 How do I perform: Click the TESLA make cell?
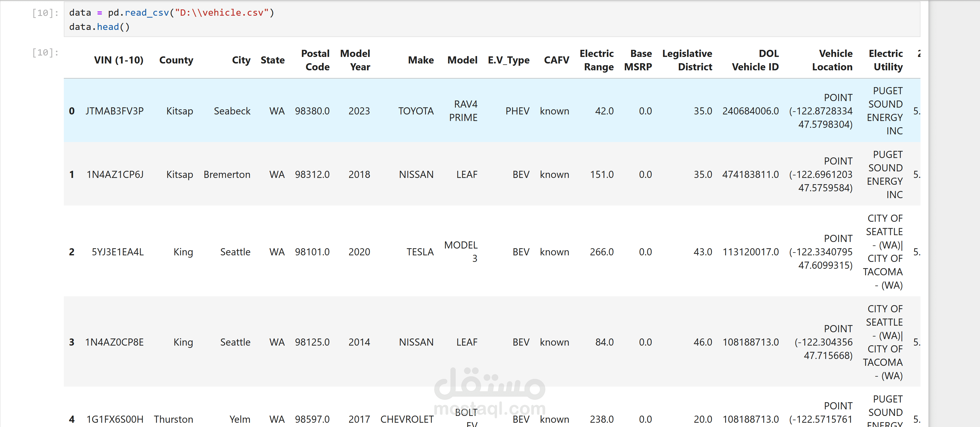point(420,252)
